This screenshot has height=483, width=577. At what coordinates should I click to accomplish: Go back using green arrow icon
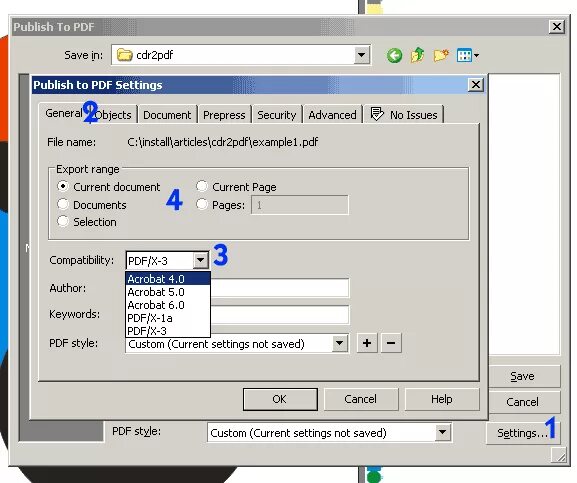coord(394,56)
